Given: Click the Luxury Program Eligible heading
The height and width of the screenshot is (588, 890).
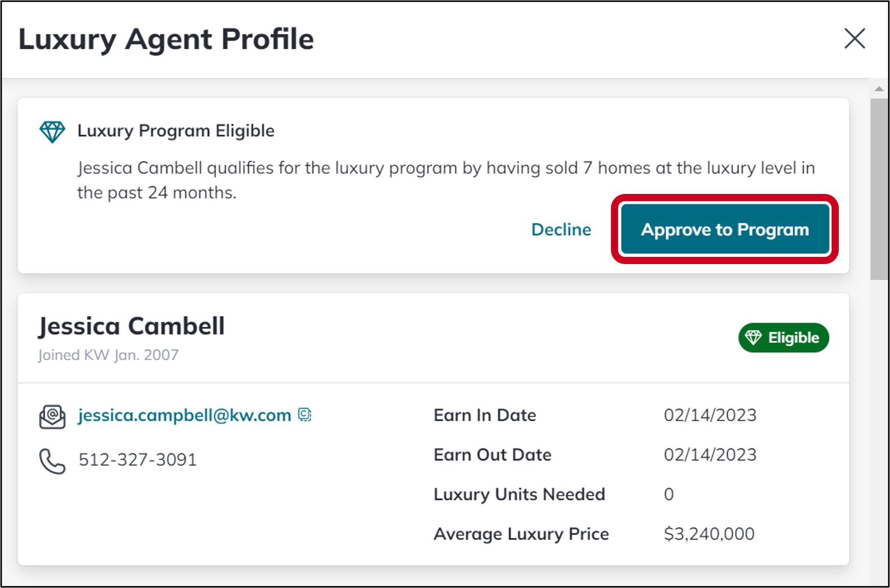Looking at the screenshot, I should (x=176, y=131).
